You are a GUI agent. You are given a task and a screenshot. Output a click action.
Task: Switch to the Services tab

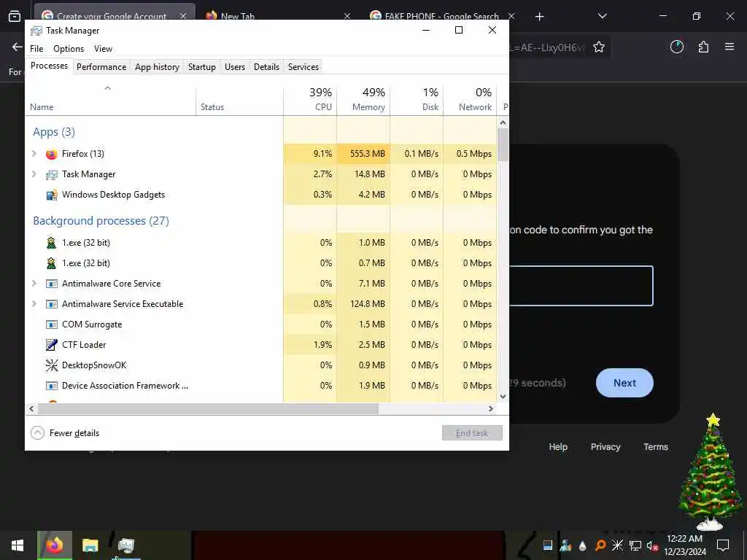click(303, 66)
